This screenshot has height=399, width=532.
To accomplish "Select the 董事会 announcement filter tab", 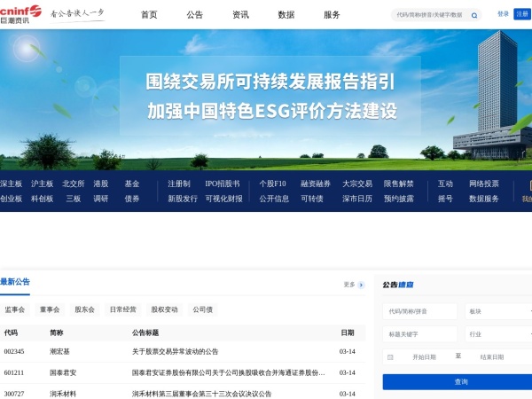I will [x=50, y=309].
